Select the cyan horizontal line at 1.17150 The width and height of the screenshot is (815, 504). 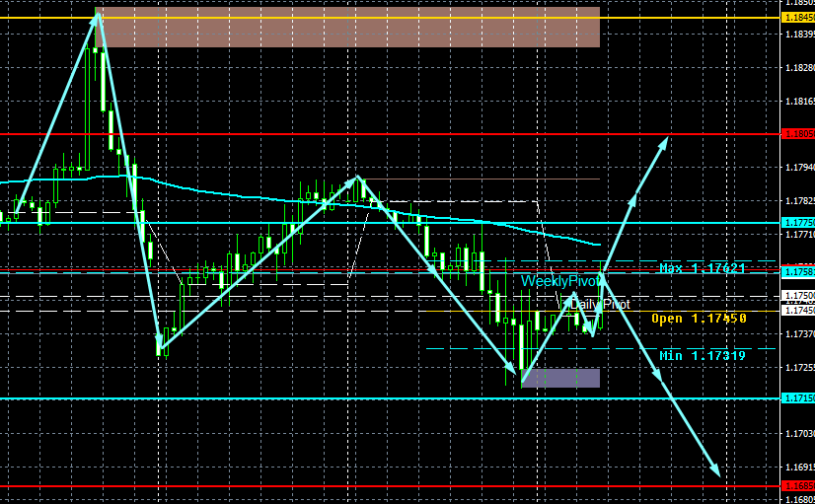click(390, 398)
